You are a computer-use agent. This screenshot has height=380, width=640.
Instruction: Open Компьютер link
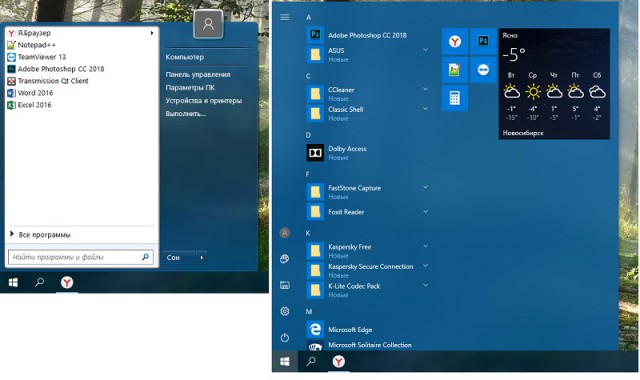click(x=184, y=57)
